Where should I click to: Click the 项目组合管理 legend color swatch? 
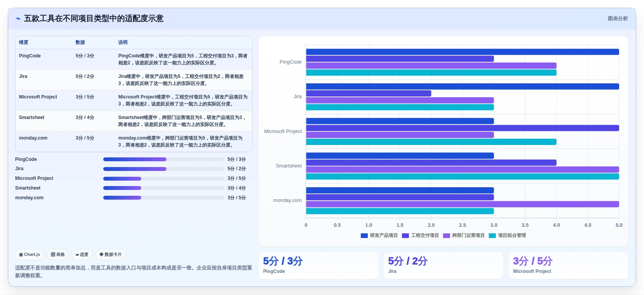(x=492, y=236)
